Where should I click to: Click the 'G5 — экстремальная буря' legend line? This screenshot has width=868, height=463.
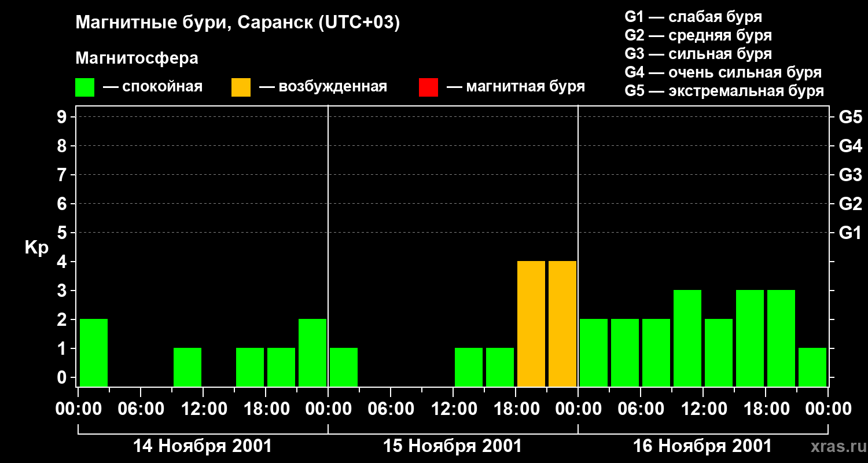(x=724, y=91)
